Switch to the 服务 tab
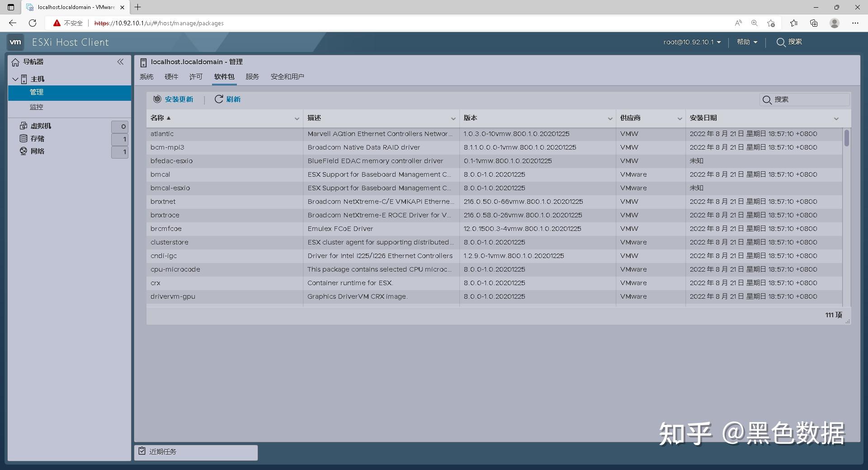The height and width of the screenshot is (470, 868). click(x=252, y=77)
